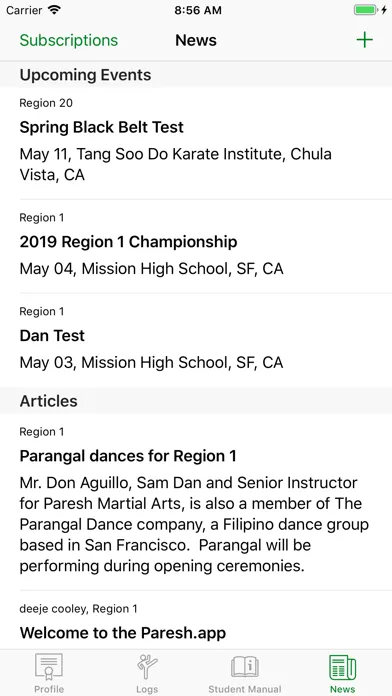Tap the Parangal article description paragraph

tap(194, 524)
